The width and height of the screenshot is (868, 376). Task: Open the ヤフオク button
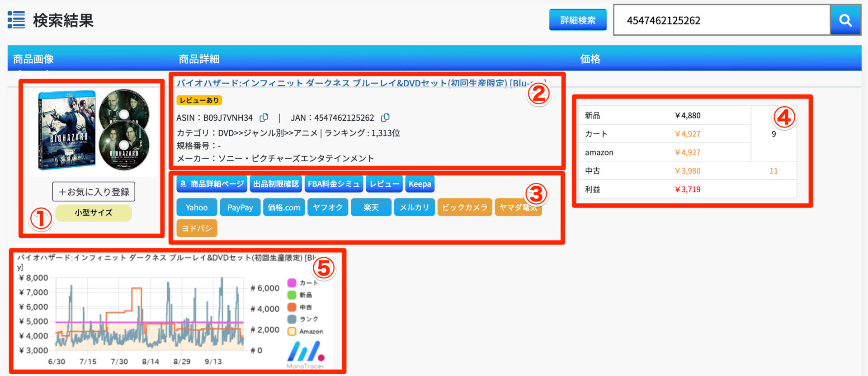(x=328, y=207)
